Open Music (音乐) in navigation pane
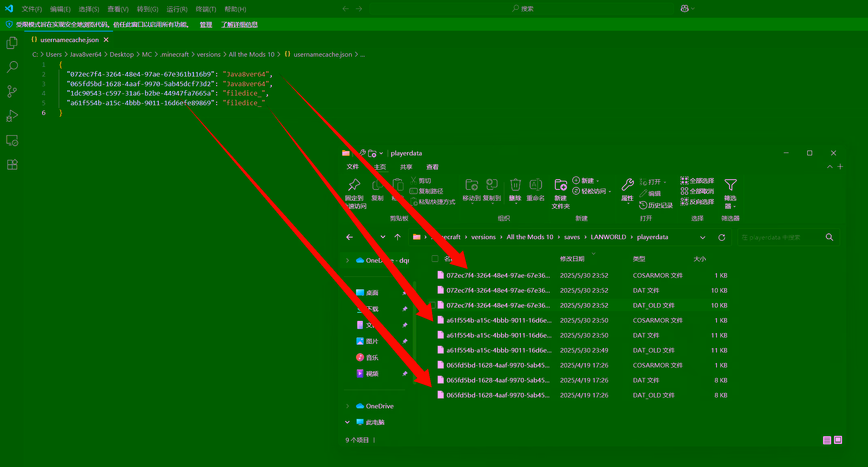The width and height of the screenshot is (868, 467). point(372,358)
